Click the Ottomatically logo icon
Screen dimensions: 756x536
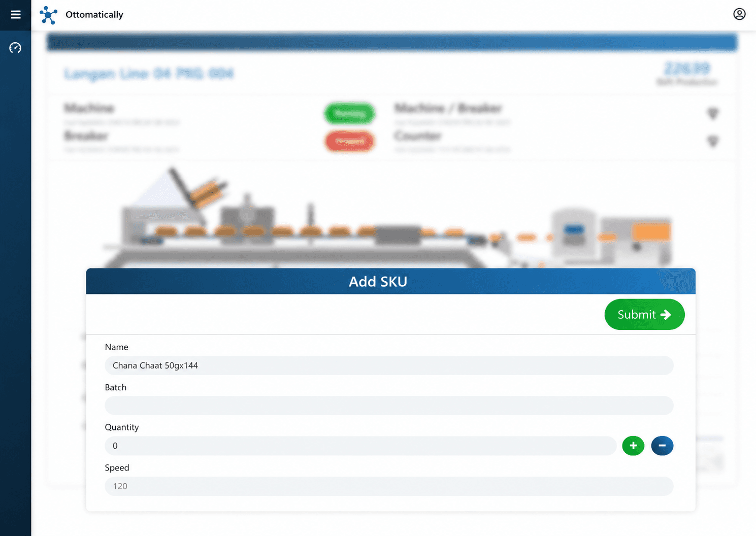49,15
